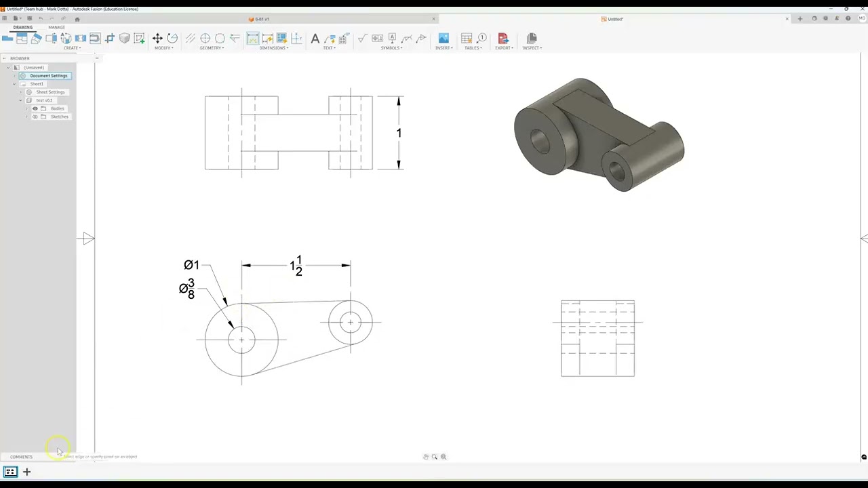Switch to the Untitled* document tab

point(612,19)
